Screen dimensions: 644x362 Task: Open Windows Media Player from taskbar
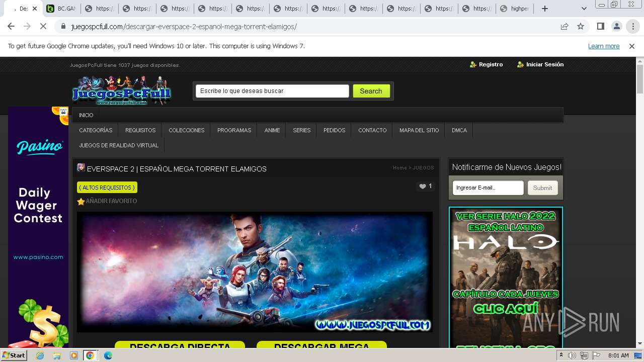73,355
